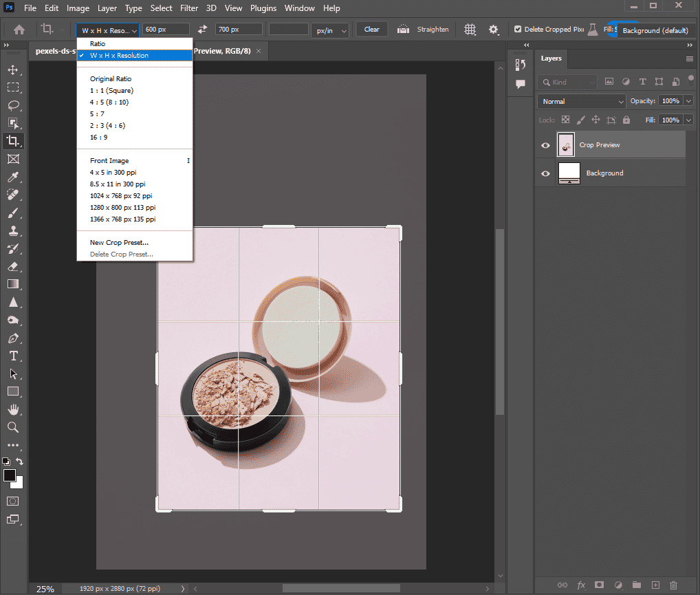
Task: Select the Zoom tool
Action: pos(12,427)
